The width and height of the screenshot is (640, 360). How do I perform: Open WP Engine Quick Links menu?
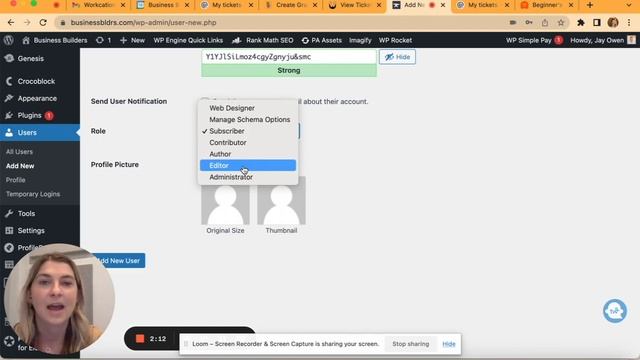188,40
